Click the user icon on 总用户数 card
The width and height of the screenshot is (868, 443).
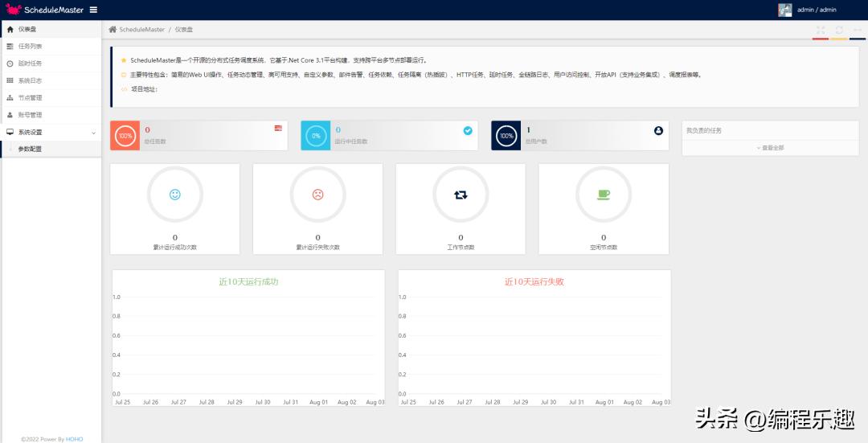(658, 131)
